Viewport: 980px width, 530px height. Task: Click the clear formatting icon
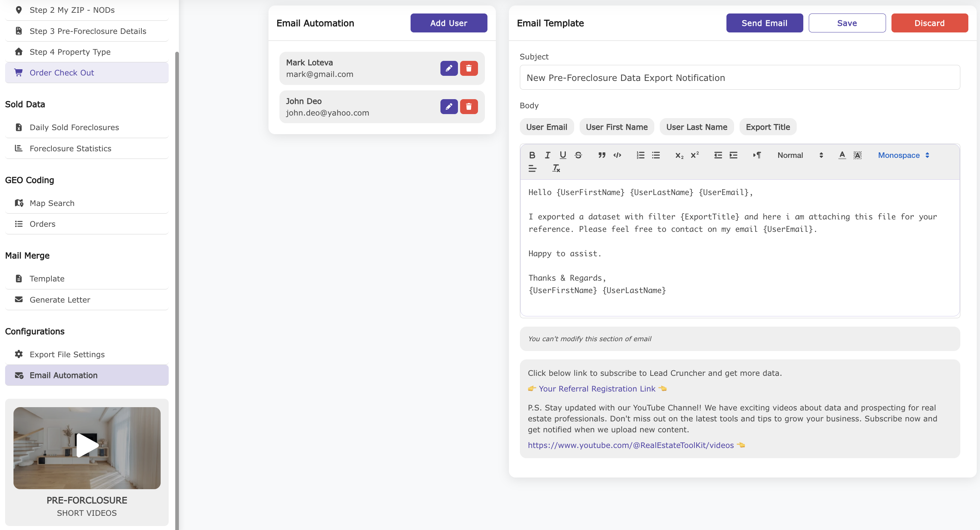point(556,168)
